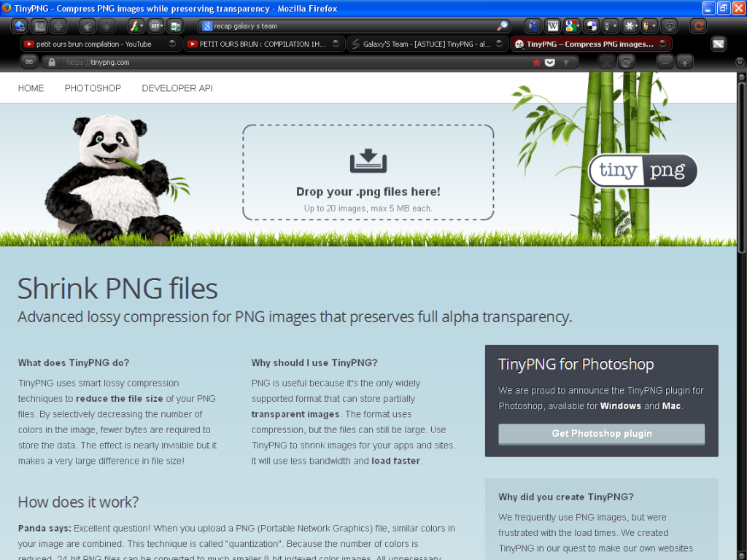Close the Galaxy'S Team tab
747x560 pixels.
coord(499,43)
